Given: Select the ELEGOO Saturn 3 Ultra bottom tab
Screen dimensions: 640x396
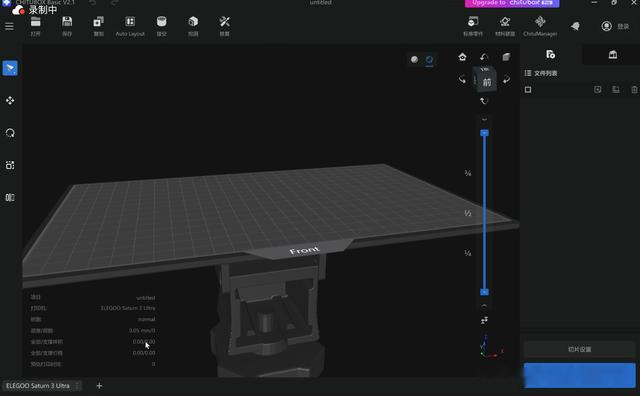Looking at the screenshot, I should [38, 386].
